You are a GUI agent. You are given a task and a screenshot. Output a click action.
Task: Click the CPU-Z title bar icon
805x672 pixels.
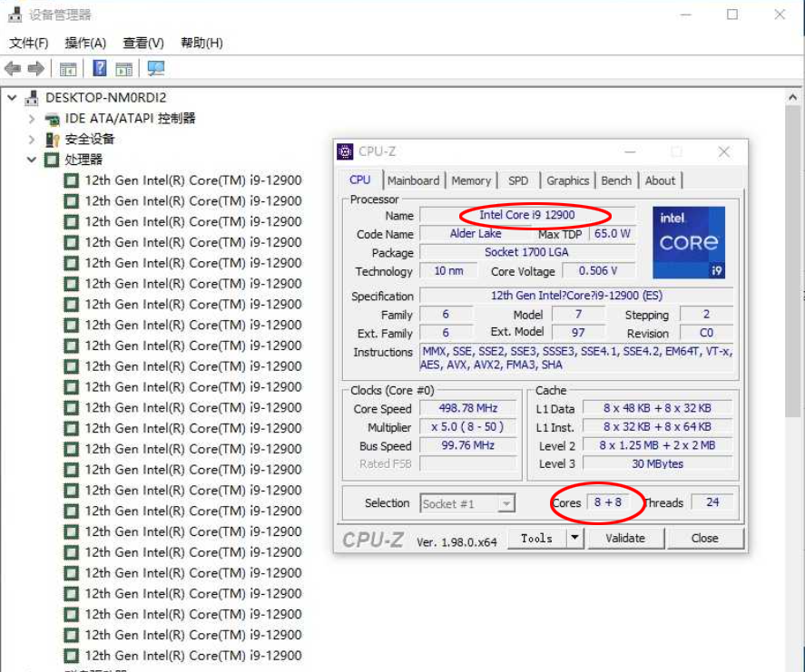tap(345, 151)
